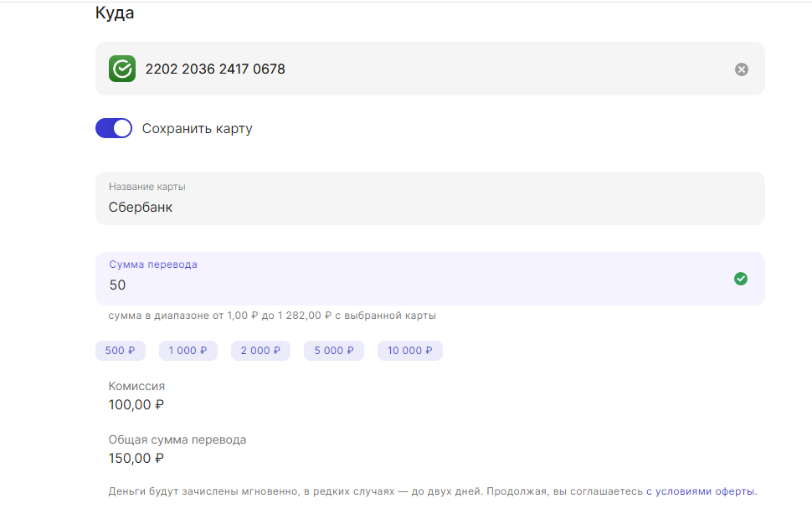Screen dimensions: 812x524
Task: Pick the 10 000 ₽ quick amount
Action: click(409, 351)
